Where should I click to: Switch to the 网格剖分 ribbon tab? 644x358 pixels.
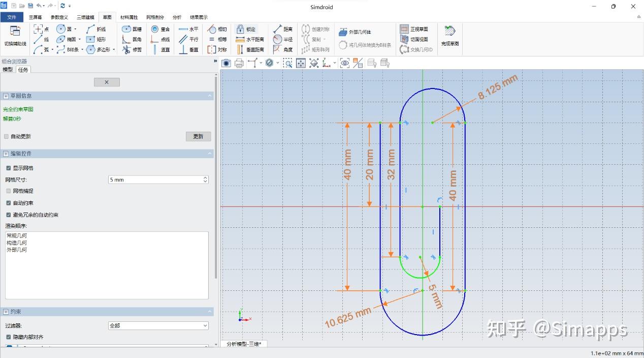155,16
